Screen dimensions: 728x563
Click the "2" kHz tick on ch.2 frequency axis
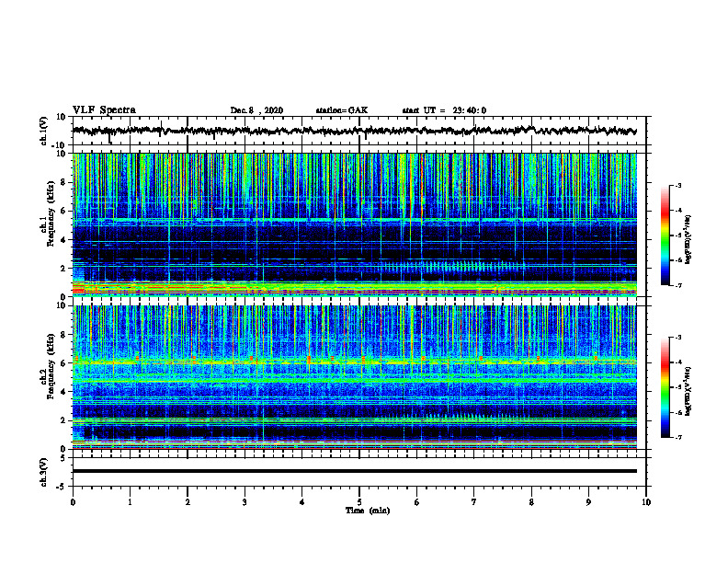pos(65,420)
